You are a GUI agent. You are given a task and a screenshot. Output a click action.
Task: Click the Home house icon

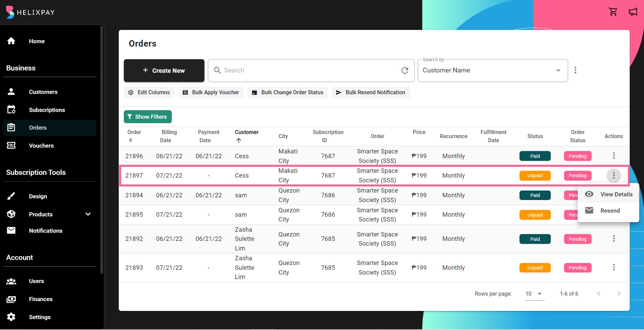tap(11, 41)
